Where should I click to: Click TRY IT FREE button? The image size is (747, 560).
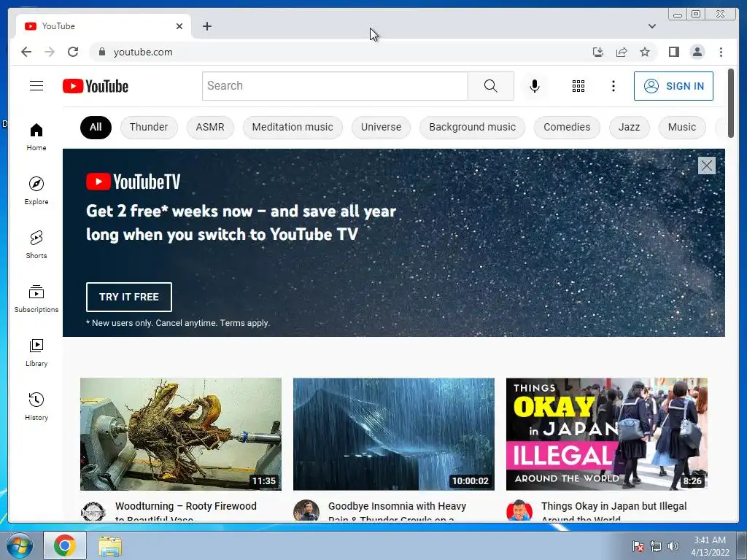pos(128,297)
